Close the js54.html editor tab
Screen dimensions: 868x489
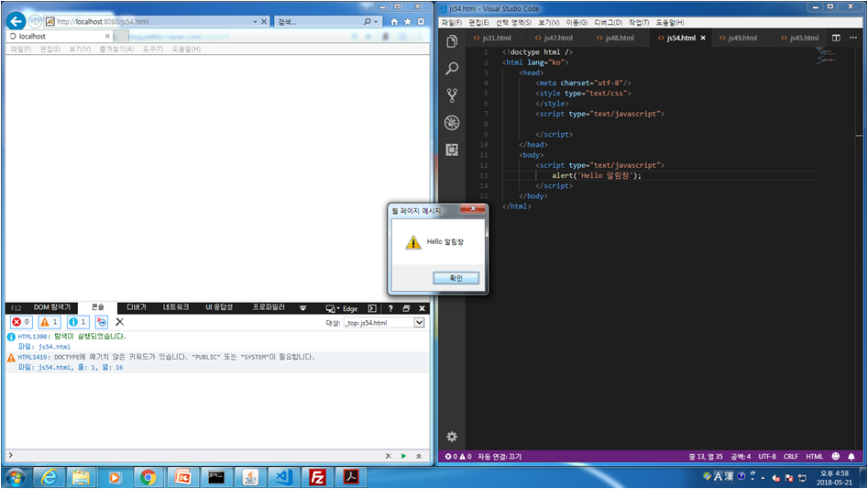tap(703, 38)
